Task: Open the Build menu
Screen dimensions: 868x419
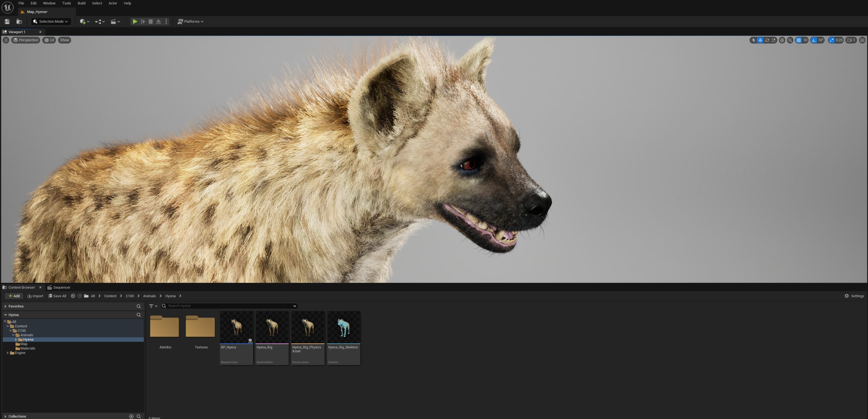Action: click(81, 3)
